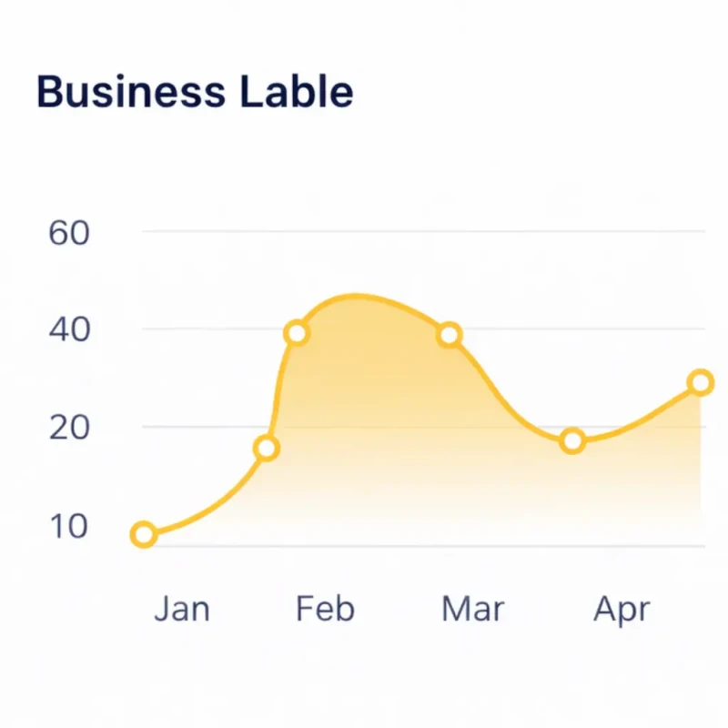Screen dimensions: 728x728
Task: Click the Feb month label
Action: pos(325,609)
